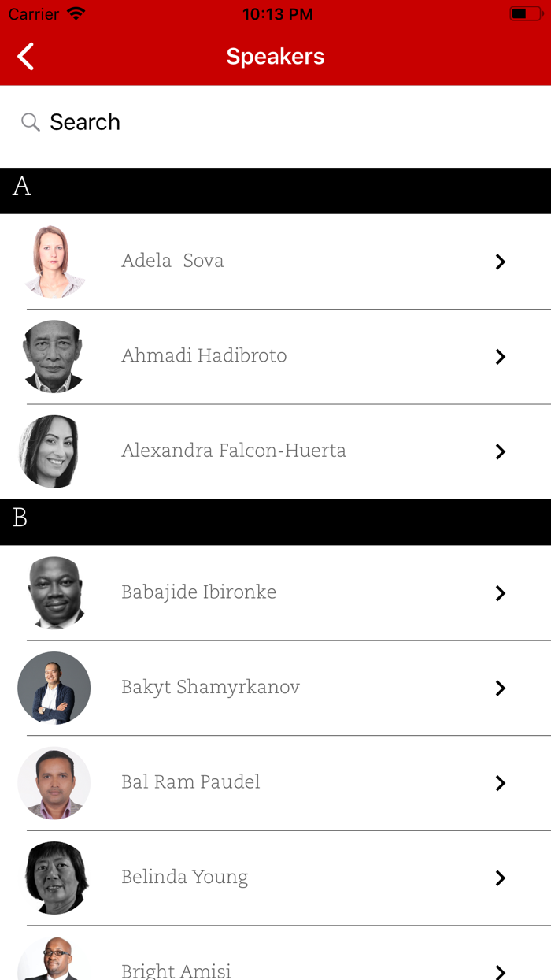Expand details for Adela Sova

click(x=501, y=262)
